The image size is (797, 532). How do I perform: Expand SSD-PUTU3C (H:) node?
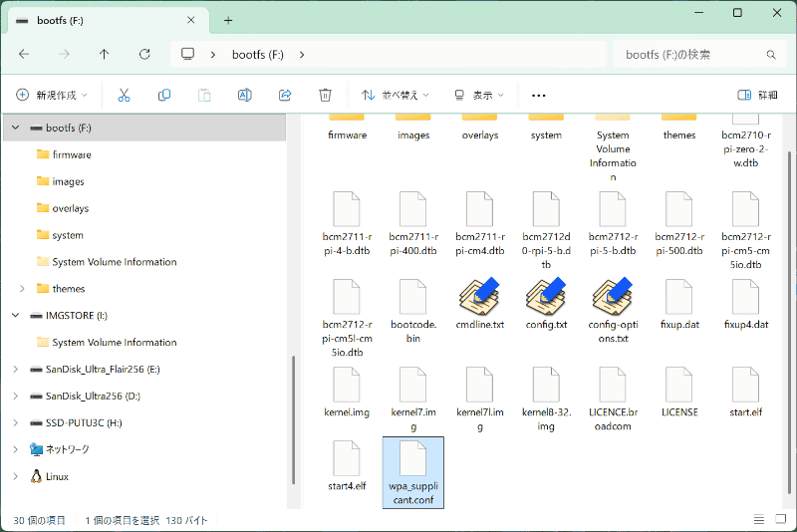coord(16,422)
